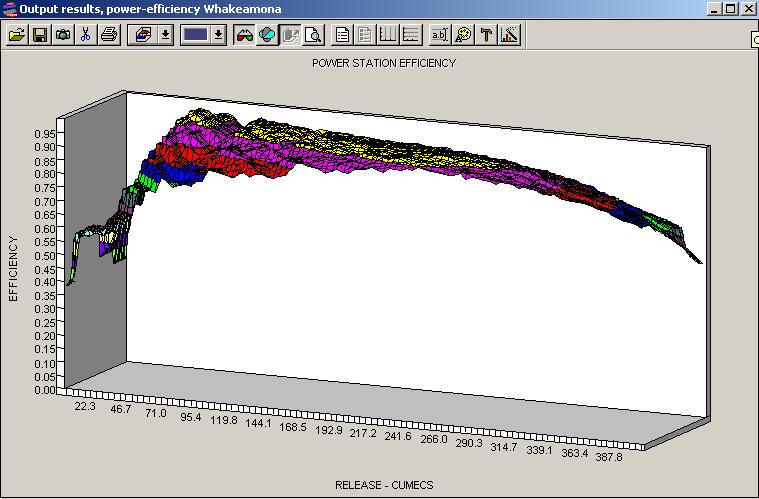
Task: Click the legend list page icon
Action: point(342,35)
